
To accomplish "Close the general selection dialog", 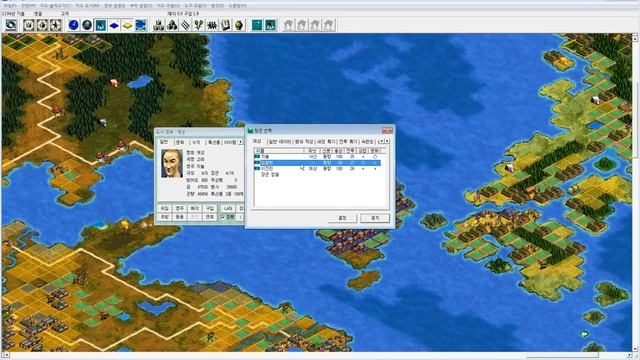I will (x=387, y=131).
